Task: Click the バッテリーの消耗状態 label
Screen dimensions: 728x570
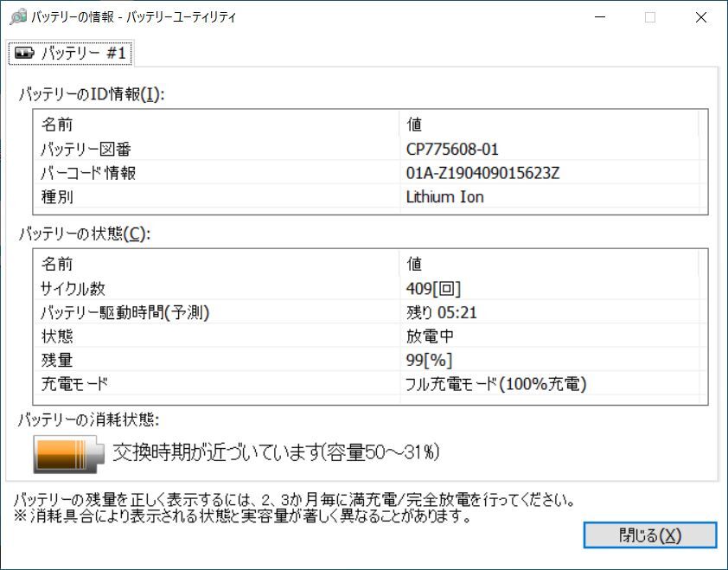Action: (x=88, y=419)
